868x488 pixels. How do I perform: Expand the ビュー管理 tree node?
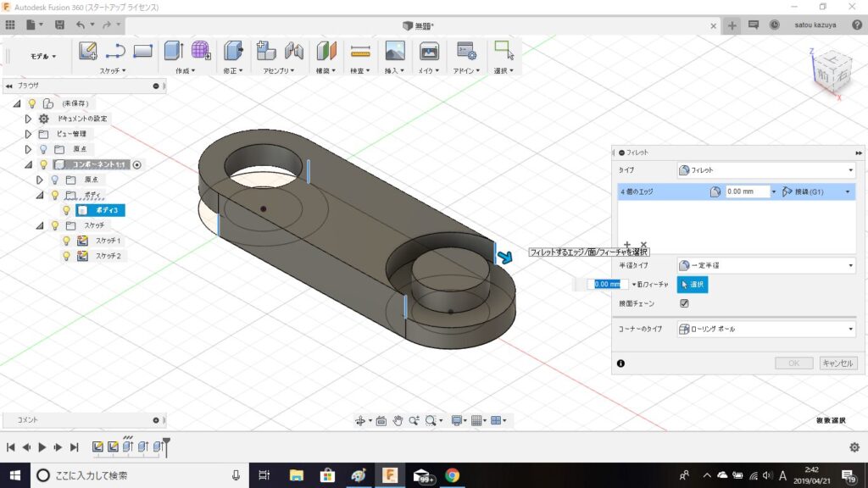click(28, 134)
